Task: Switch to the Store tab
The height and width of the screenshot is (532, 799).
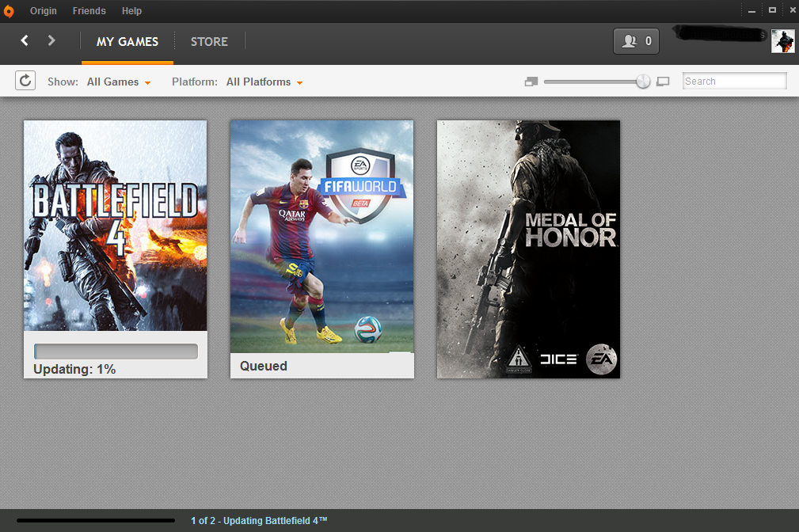Action: (x=209, y=42)
